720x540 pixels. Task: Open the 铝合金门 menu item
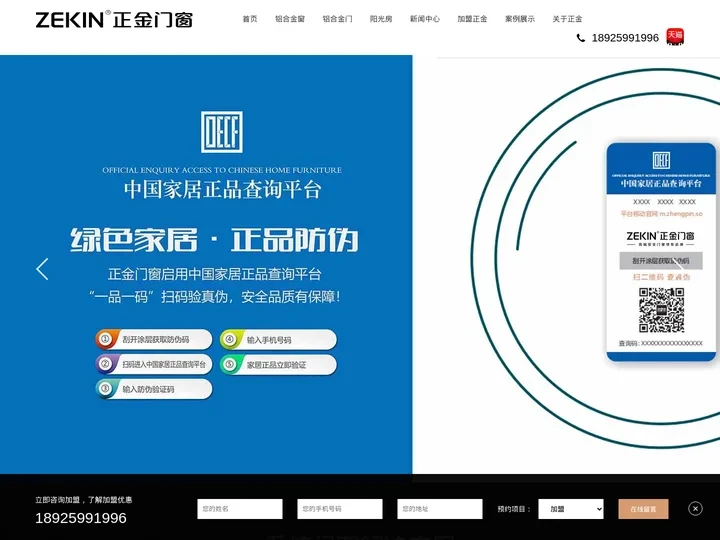(x=338, y=19)
